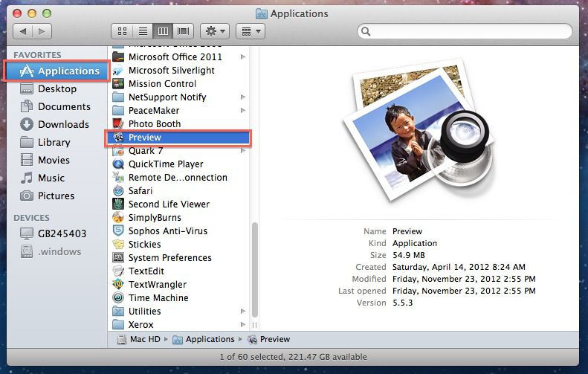The width and height of the screenshot is (588, 374).
Task: Click the Safari compass icon
Action: 118,191
